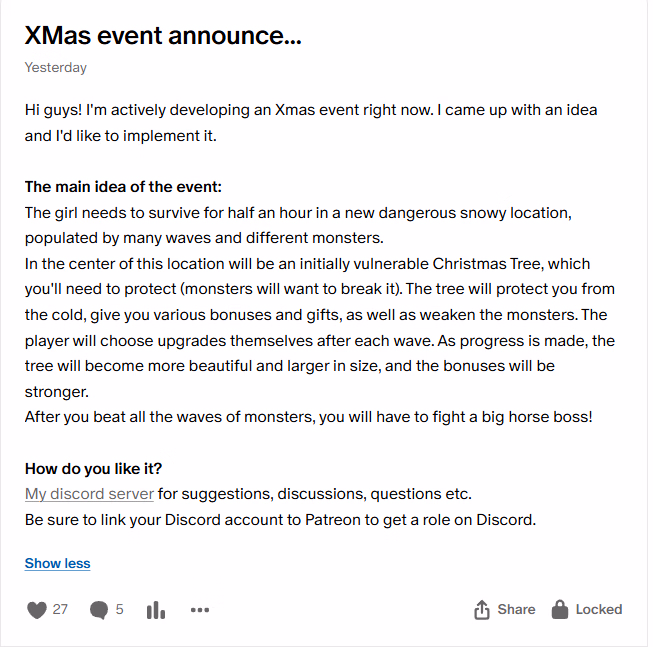The image size is (653, 647).
Task: Click the line about linking Discord to Patreon
Action: [x=280, y=520]
